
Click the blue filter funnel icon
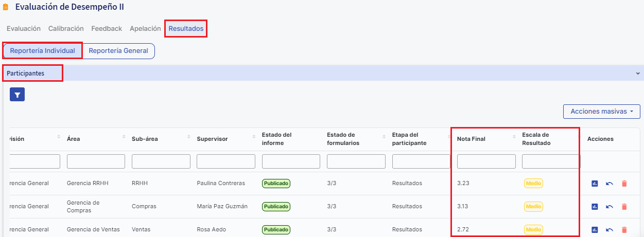17,95
